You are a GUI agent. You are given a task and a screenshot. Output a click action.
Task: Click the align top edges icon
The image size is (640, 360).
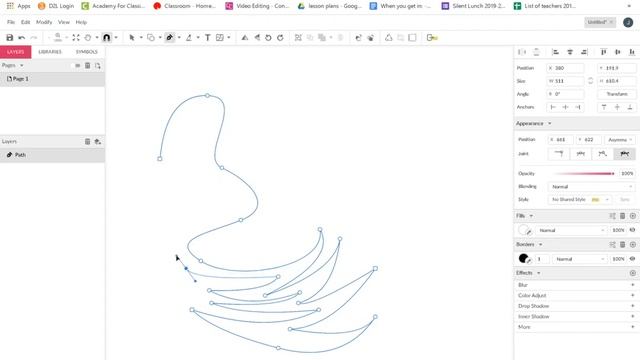[603, 52]
